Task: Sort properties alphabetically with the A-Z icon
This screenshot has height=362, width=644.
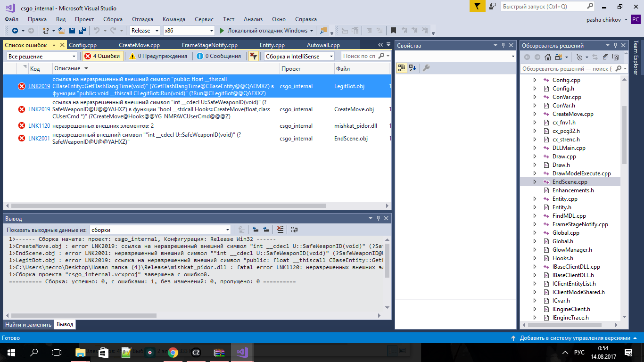Action: click(413, 68)
